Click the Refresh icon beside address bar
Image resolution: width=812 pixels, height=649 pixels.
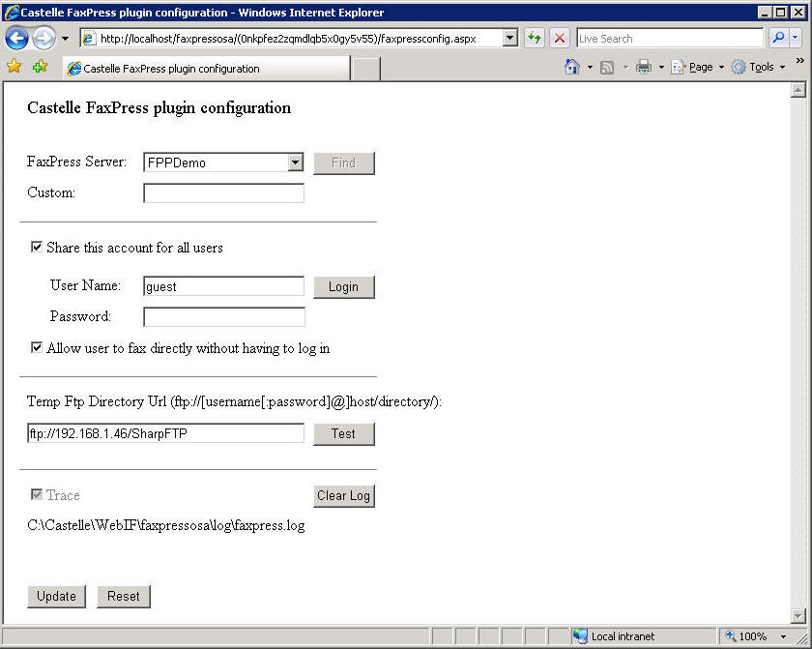535,38
